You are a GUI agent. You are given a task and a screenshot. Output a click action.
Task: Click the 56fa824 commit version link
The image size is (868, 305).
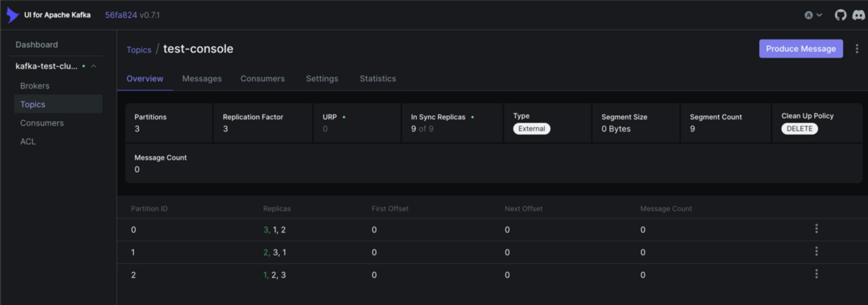point(121,15)
